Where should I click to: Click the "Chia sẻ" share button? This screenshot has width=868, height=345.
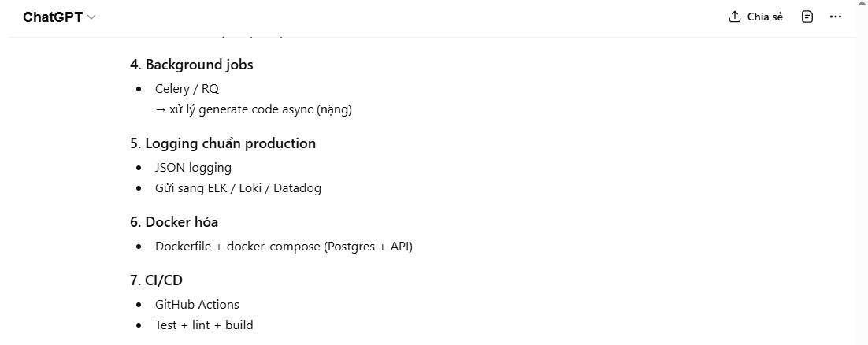765,17
